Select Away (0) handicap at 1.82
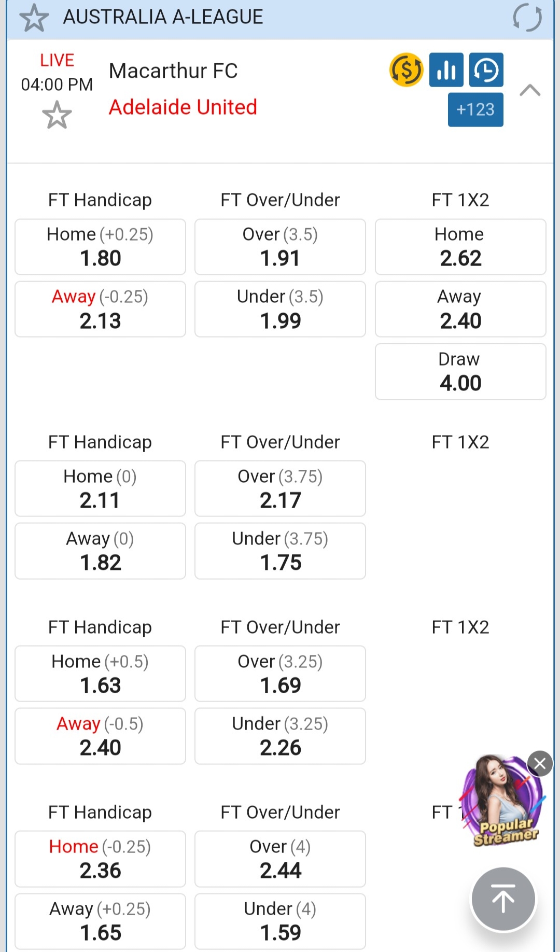Image resolution: width=560 pixels, height=952 pixels. (x=100, y=551)
